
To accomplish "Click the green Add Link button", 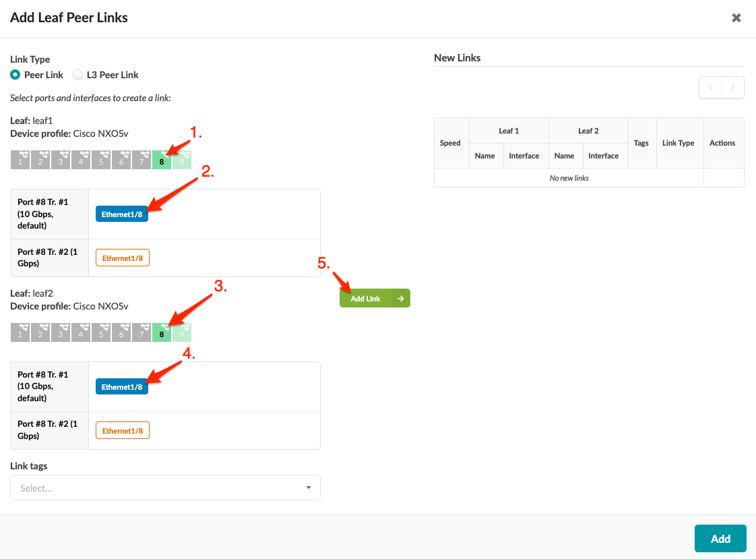I will (x=375, y=299).
